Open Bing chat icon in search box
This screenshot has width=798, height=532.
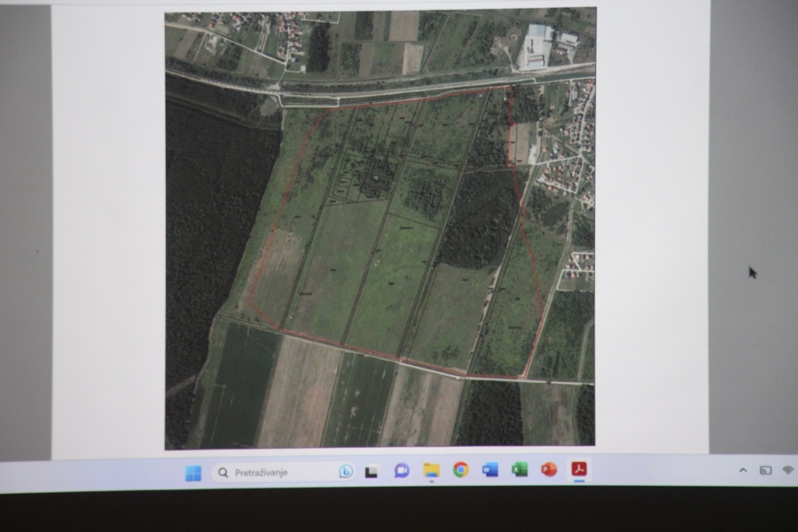coord(346,472)
